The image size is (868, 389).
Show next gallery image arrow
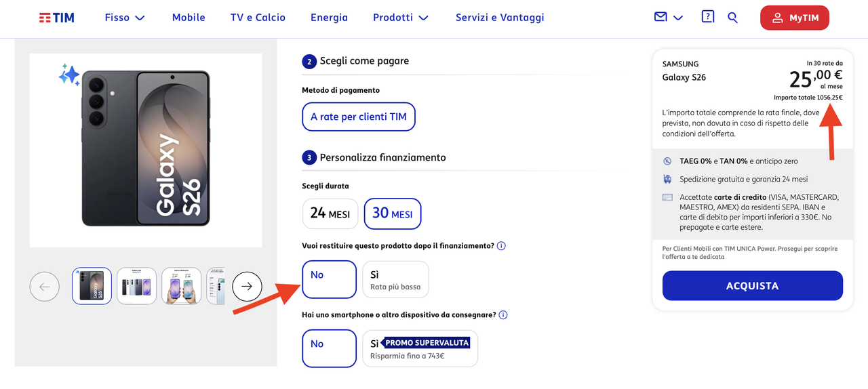click(247, 286)
